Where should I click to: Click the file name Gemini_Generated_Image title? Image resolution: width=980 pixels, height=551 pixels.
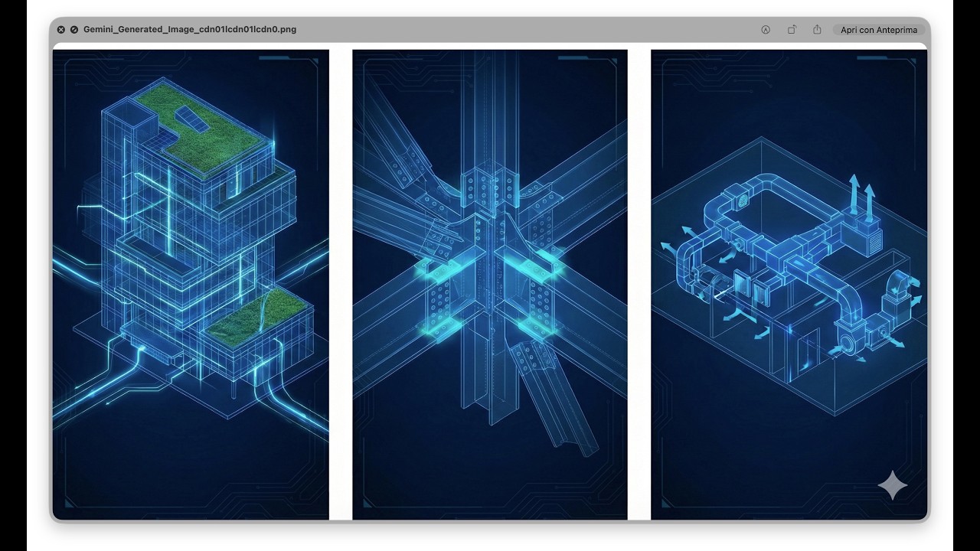pos(190,30)
